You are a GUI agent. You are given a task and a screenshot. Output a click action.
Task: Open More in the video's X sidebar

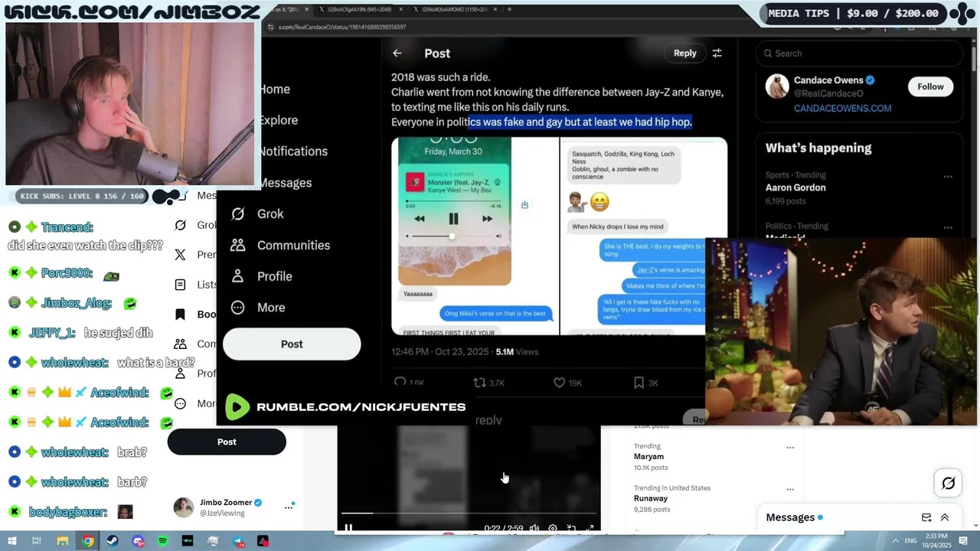click(x=258, y=308)
